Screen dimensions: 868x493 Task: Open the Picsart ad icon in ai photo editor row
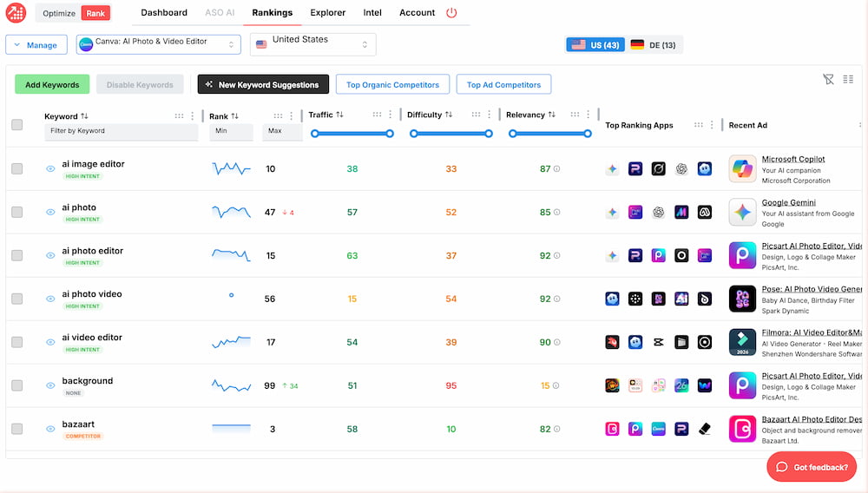[x=742, y=256]
